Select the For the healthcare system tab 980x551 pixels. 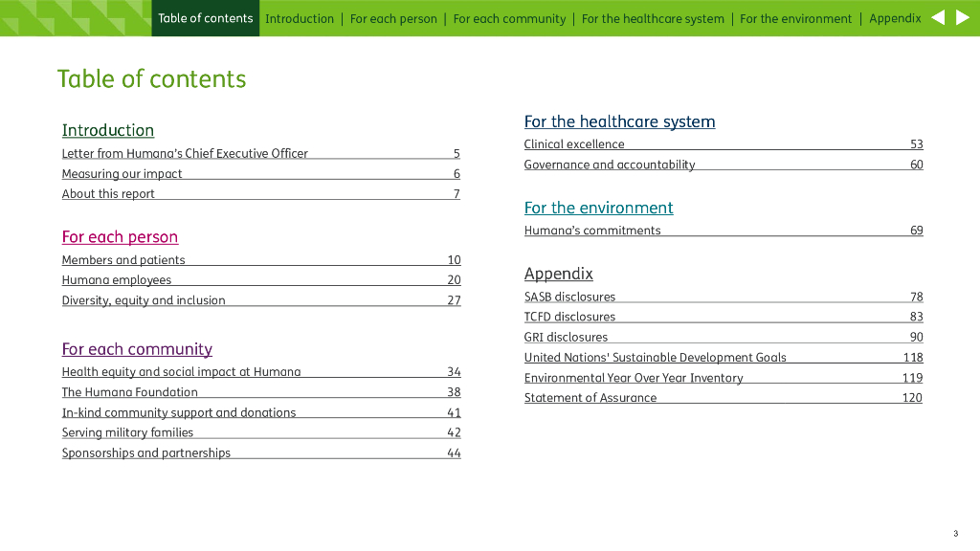(653, 18)
